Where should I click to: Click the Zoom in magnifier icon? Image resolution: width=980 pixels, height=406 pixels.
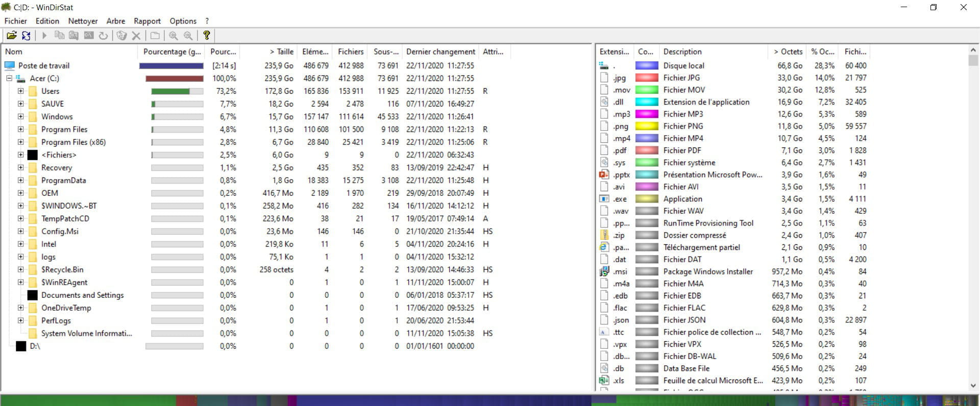[174, 35]
